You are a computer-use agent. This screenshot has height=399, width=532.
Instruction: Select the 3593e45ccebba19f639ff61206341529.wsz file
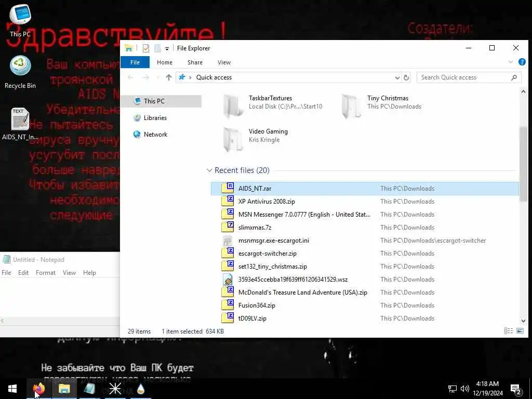(x=365, y=280)
